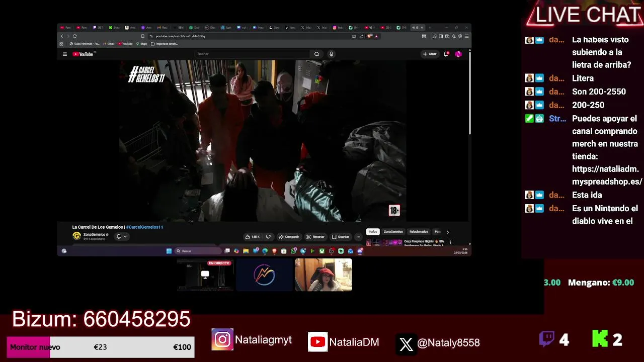Viewport: 644px width, 362px height.
Task: Click the Windows taskbar Buscar search box
Action: coord(199,251)
